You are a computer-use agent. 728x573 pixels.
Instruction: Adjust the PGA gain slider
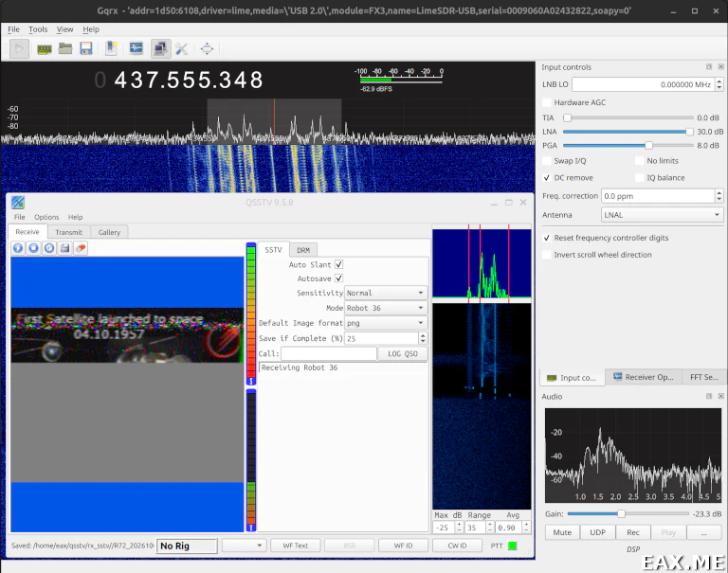pyautogui.click(x=628, y=145)
